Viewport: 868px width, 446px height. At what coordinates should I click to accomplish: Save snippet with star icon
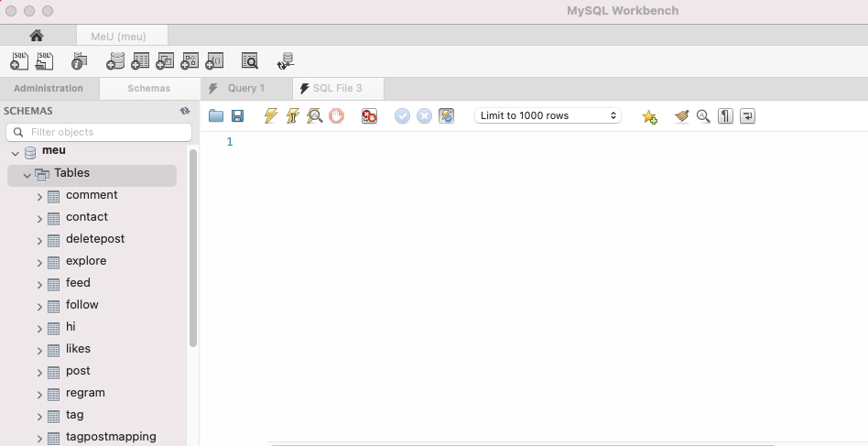(649, 116)
